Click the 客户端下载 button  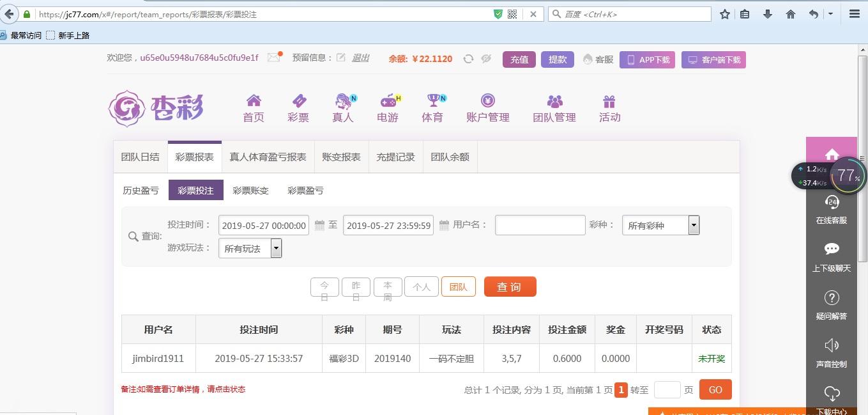(x=713, y=60)
